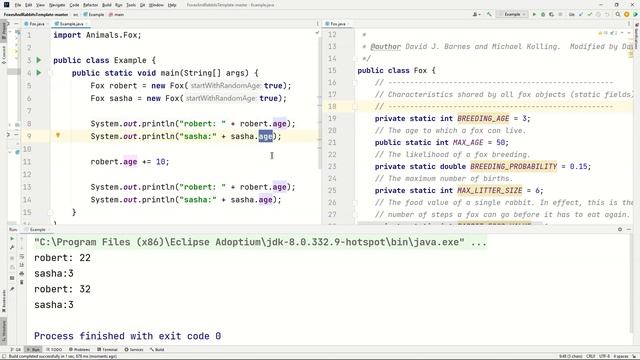
Task: Click the wrench icon in Run panel
Action: point(12,248)
